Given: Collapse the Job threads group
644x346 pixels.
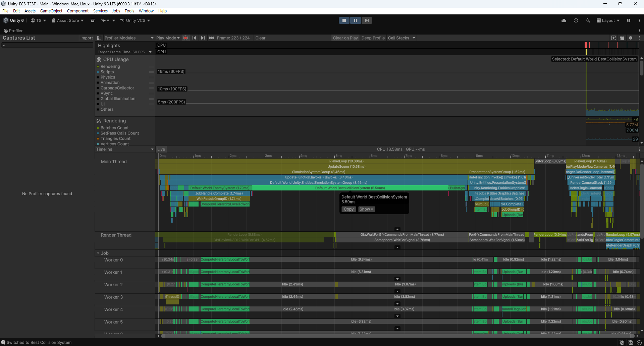Looking at the screenshot, I should [x=98, y=253].
